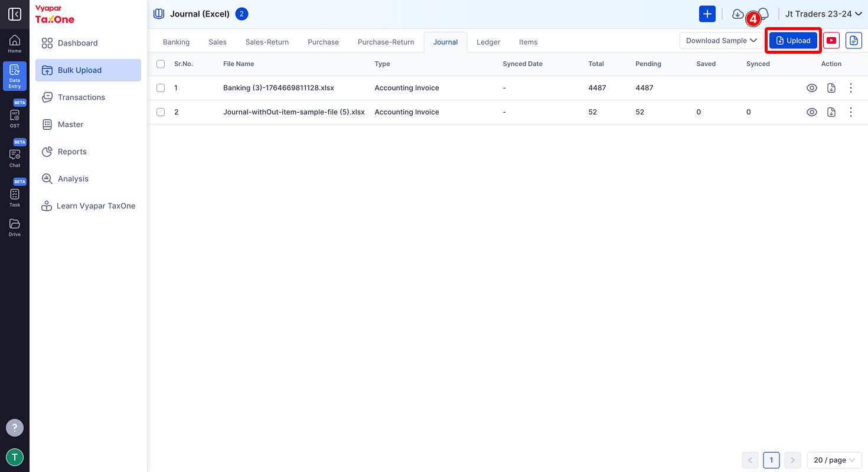The width and height of the screenshot is (868, 472).
Task: Check the box for Banking (3) row
Action: (161, 88)
